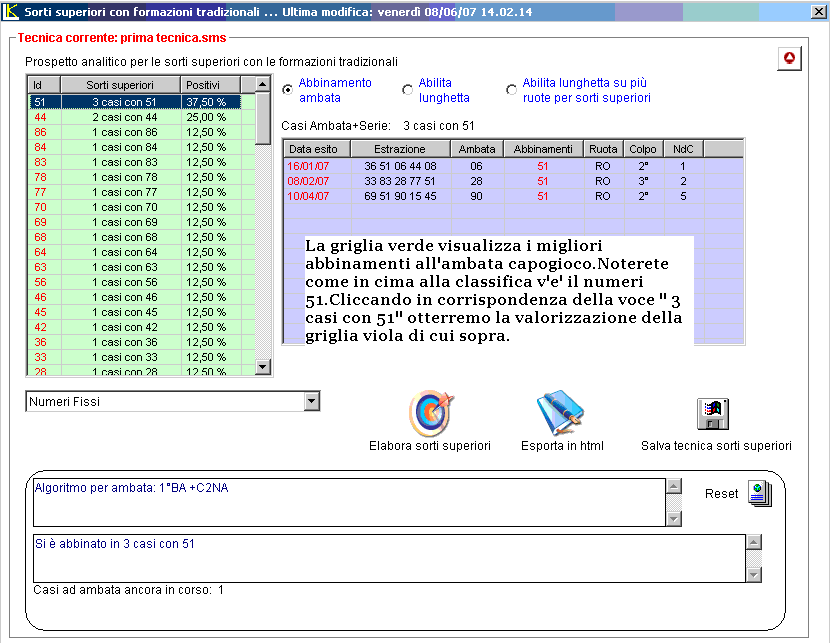Enable the Abilita lunghetta option
The image size is (830, 643).
(x=407, y=90)
